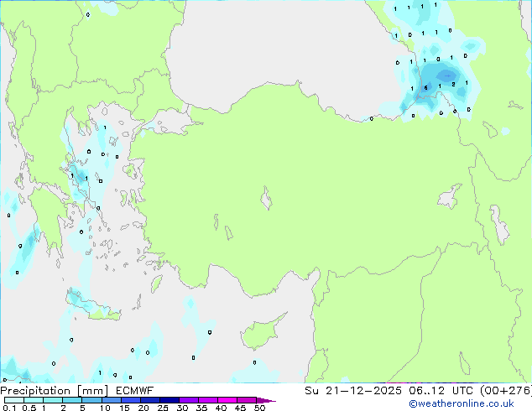Image resolution: width=532 pixels, height=411 pixels.
Task: Select the 2–5 mm legend color swatch
Action: point(72,400)
